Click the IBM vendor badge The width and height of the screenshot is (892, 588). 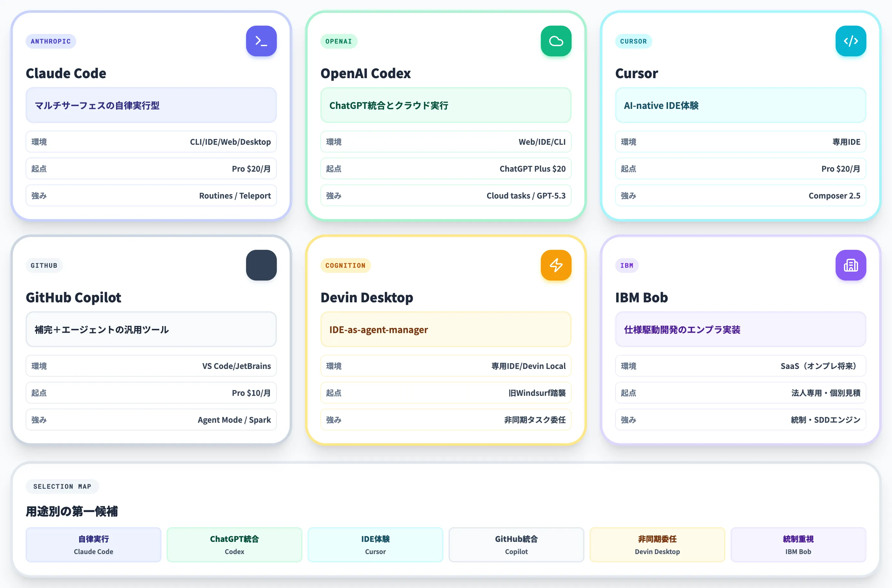(627, 265)
